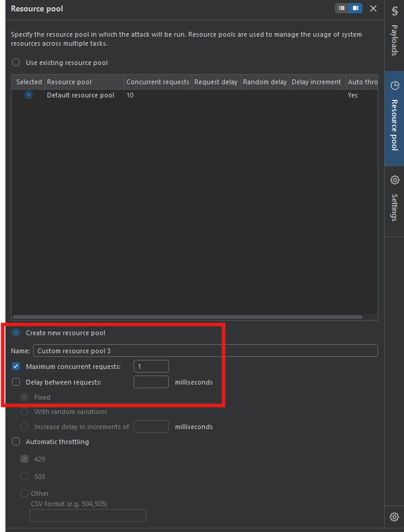Select Use existing resource pool option
The height and width of the screenshot is (532, 404).
click(x=16, y=63)
